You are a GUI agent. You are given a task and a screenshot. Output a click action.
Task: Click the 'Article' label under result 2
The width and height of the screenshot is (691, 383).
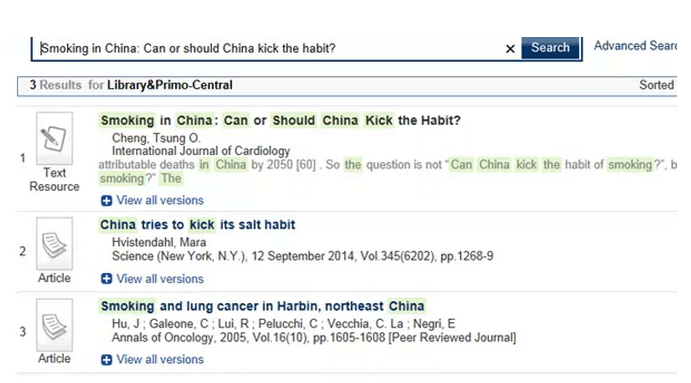click(54, 278)
